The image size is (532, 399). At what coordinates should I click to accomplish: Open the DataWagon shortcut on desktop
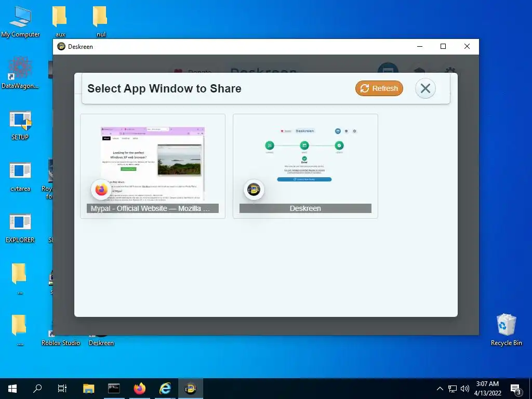(20, 73)
